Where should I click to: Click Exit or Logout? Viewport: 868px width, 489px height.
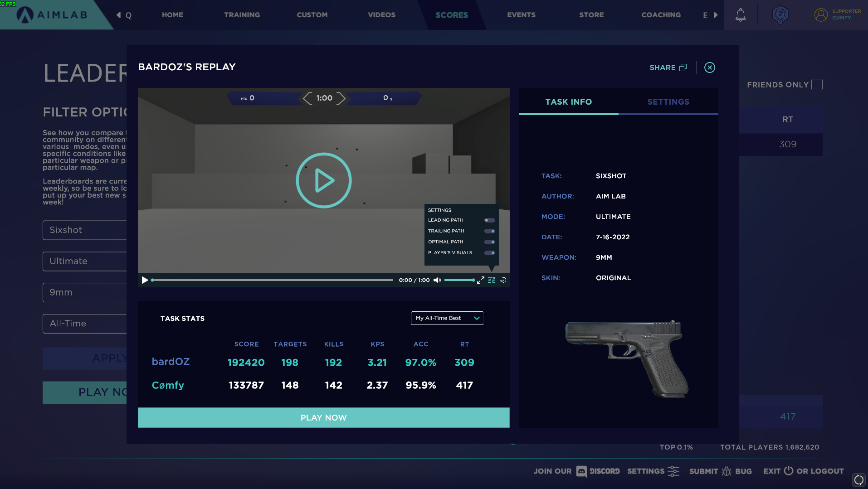coord(803,471)
